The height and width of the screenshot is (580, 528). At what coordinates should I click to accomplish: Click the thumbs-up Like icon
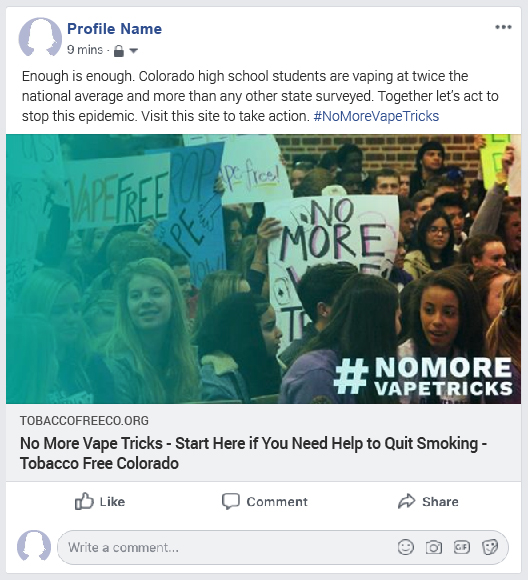pos(84,501)
